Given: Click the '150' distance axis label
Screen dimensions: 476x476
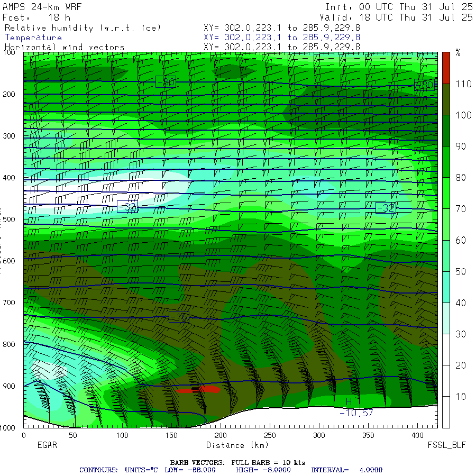Looking at the screenshot, I should (x=171, y=435).
